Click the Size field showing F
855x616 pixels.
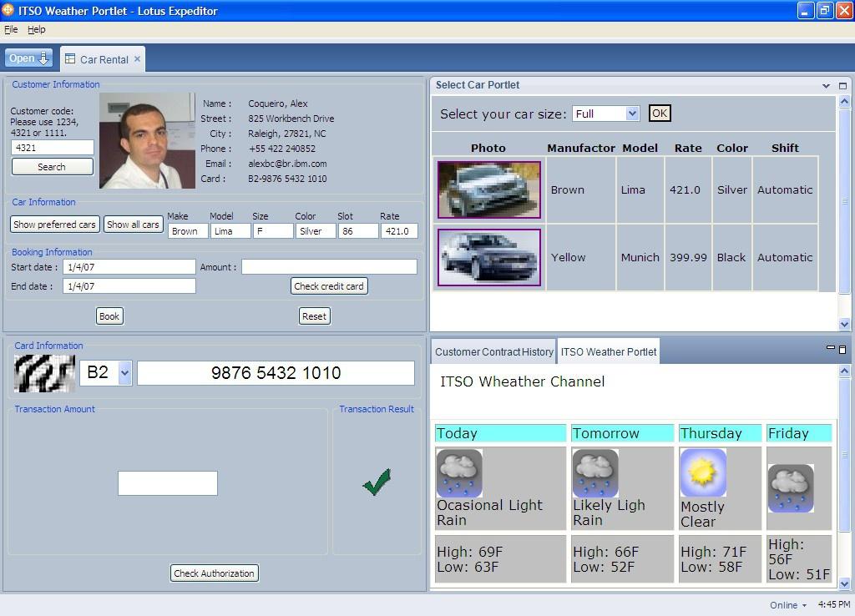tap(273, 231)
